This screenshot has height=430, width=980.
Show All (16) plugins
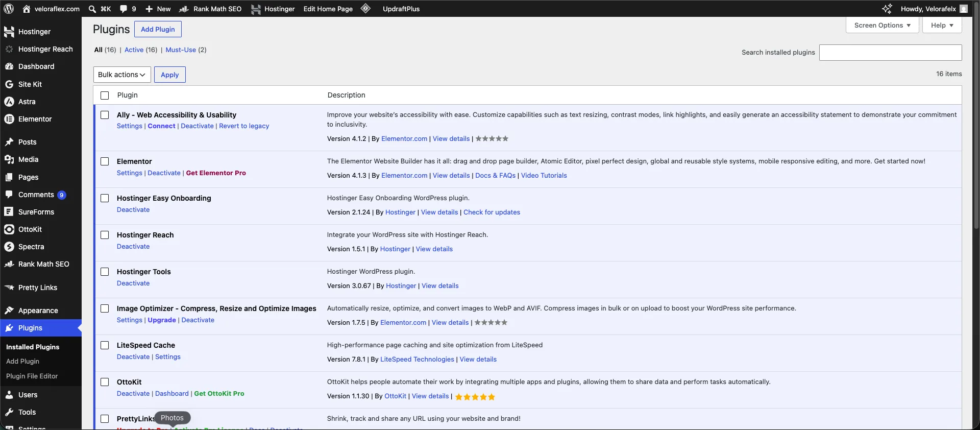tap(105, 50)
